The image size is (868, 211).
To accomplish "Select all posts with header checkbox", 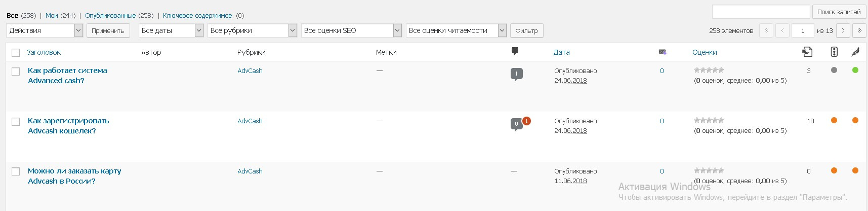I will click(16, 53).
